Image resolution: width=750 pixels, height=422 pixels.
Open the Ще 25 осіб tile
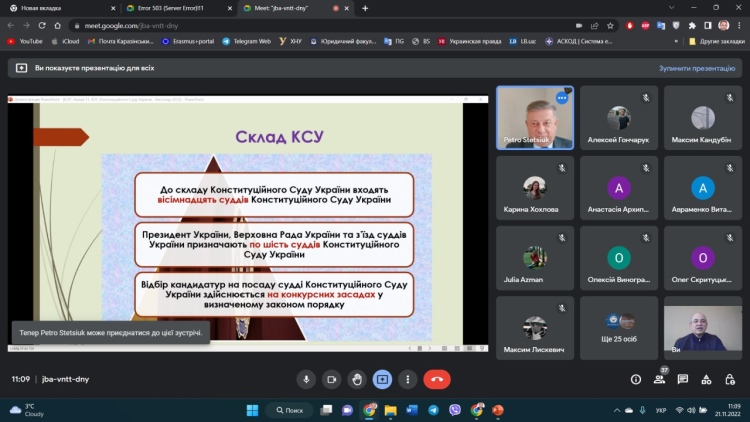pos(619,328)
